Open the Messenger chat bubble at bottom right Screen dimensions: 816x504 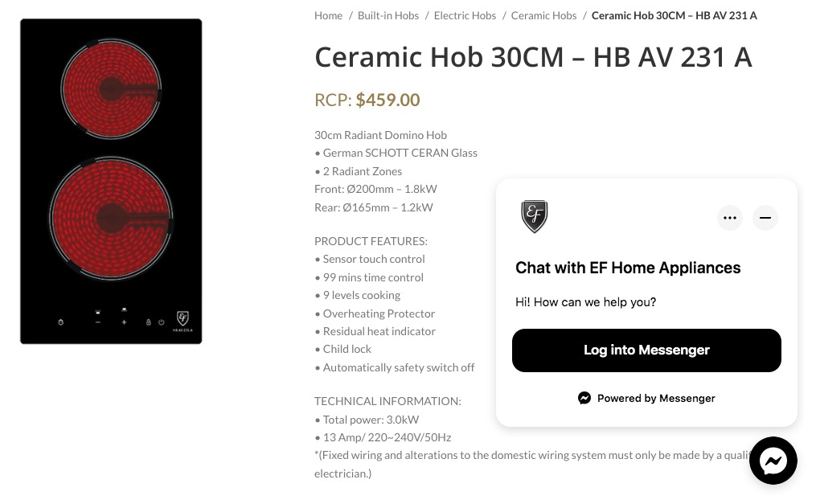click(773, 460)
